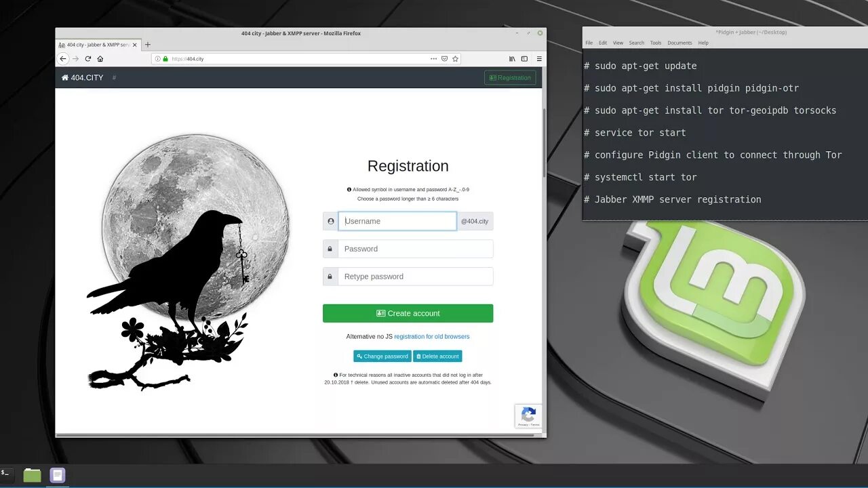Click the Firefox page vertical scrollbar

click(544, 142)
